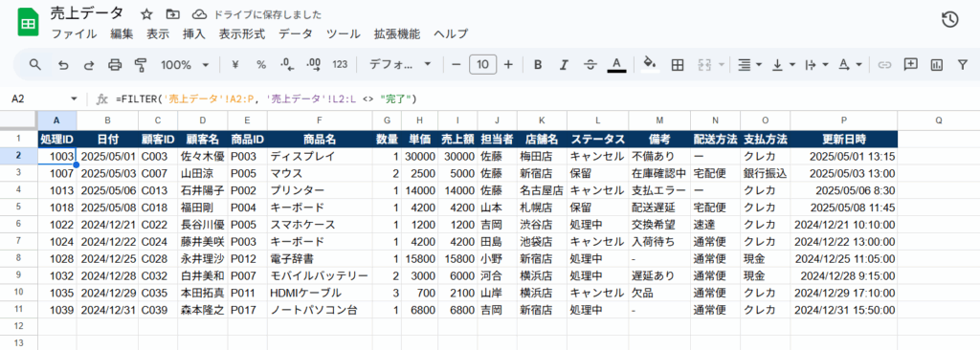Insert a chart
Screen dimensions: 980x350
936,64
